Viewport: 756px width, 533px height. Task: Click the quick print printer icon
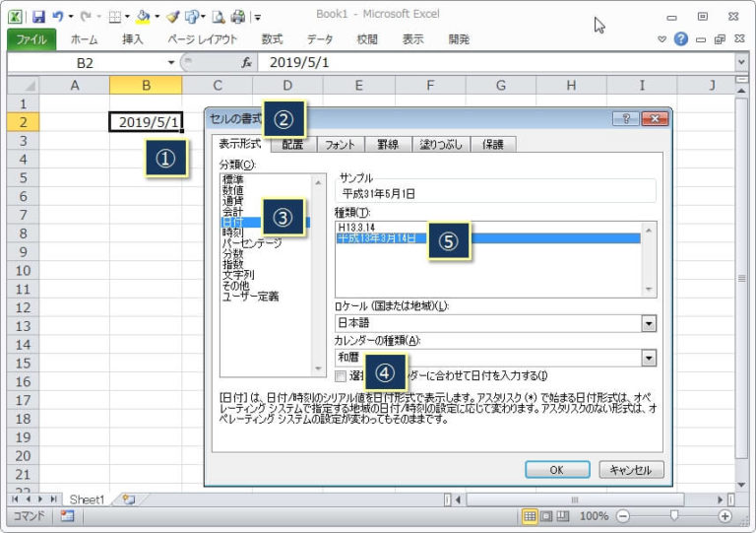pyautogui.click(x=239, y=17)
